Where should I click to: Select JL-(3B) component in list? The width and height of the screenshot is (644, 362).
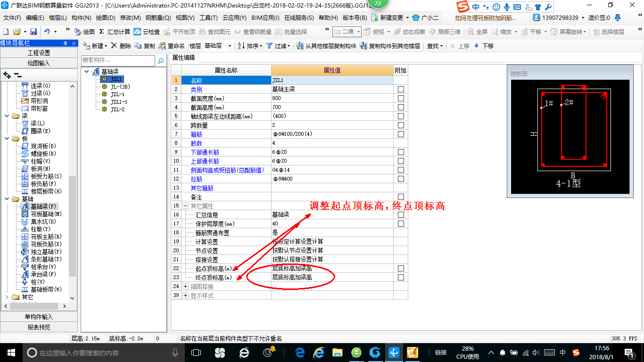[x=120, y=87]
